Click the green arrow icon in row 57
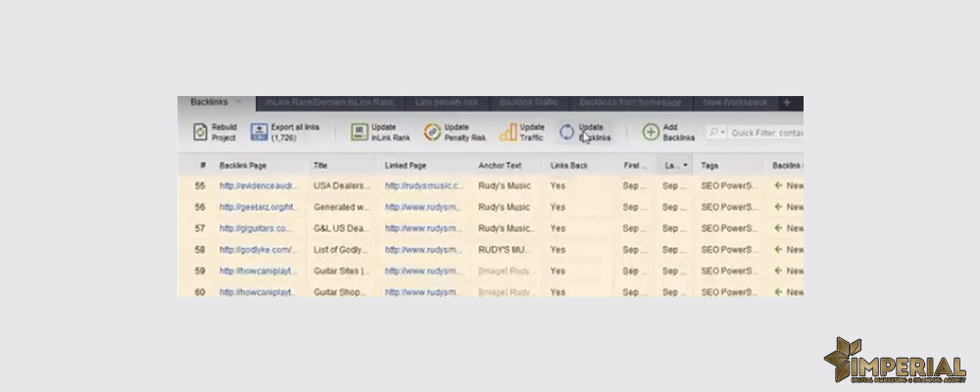This screenshot has width=980, height=392. click(778, 228)
